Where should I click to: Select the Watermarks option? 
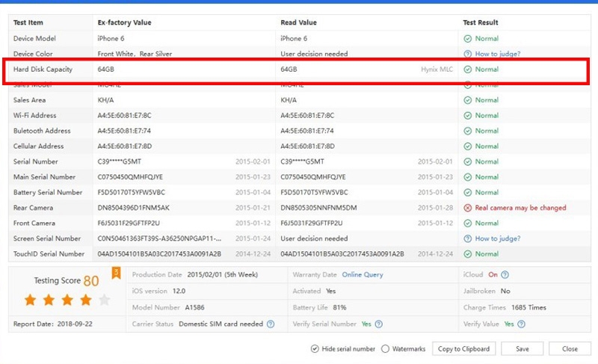click(385, 349)
